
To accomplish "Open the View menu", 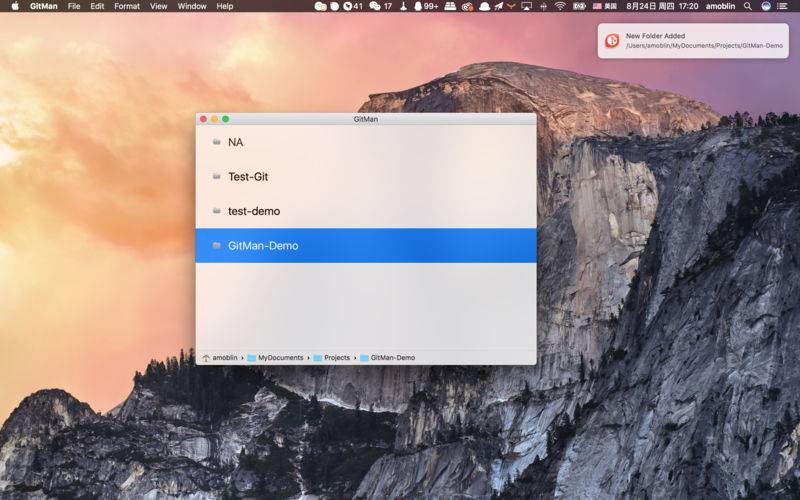I will click(158, 6).
